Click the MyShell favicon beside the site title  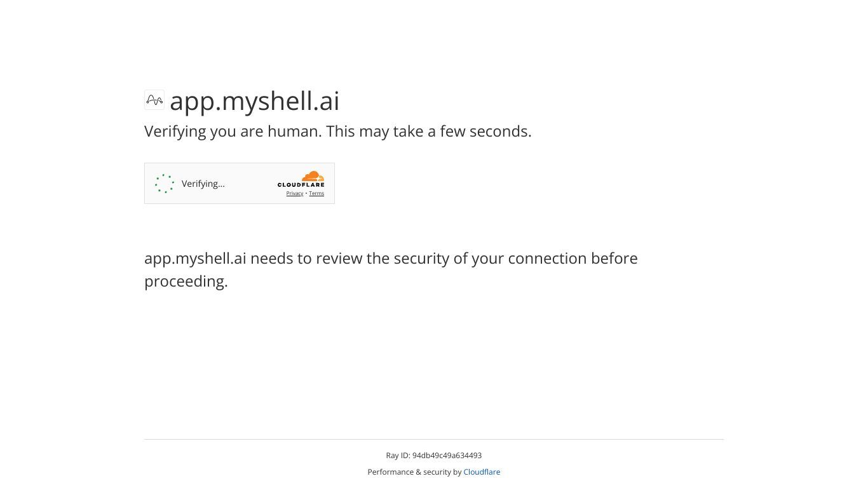[154, 100]
